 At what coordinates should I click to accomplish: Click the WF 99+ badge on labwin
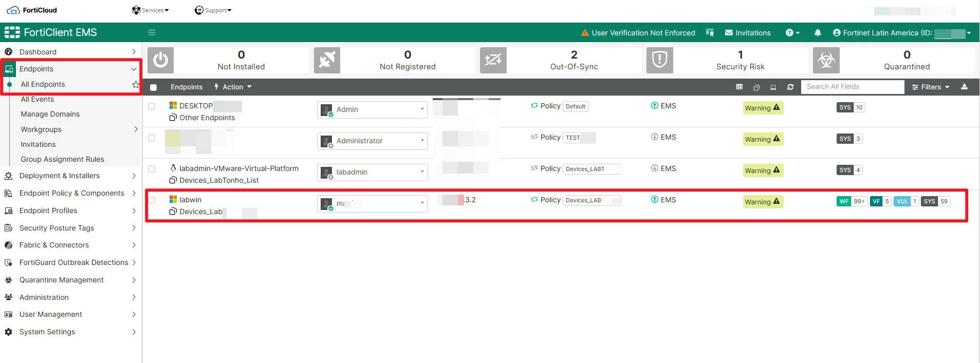852,201
